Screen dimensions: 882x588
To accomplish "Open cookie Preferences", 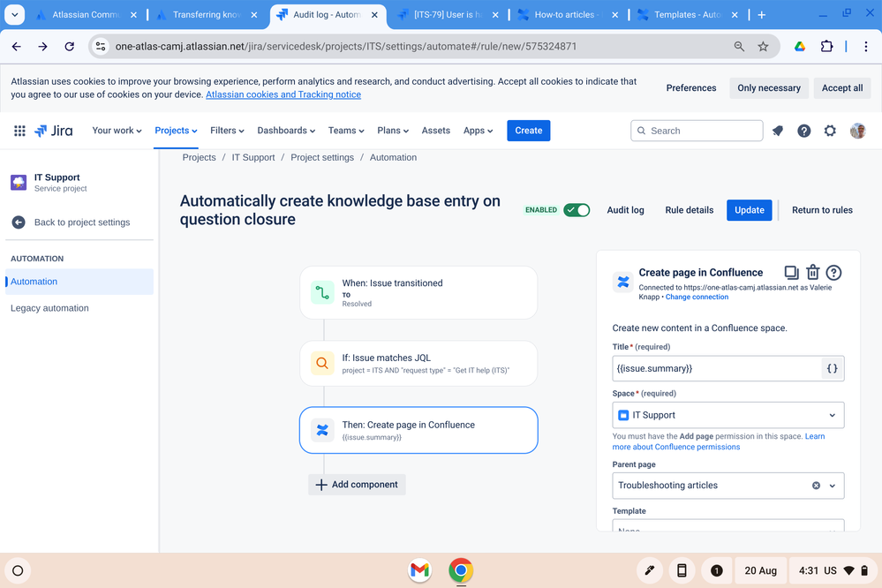I will click(690, 87).
